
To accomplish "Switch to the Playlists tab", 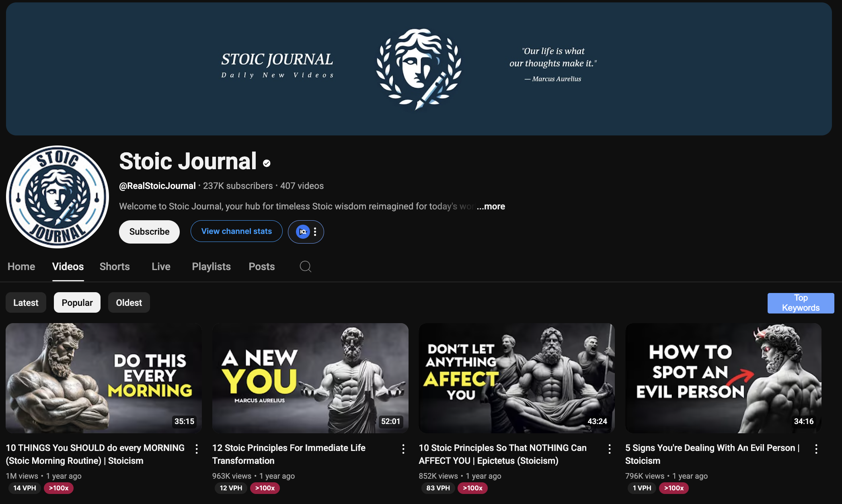I will point(211,266).
